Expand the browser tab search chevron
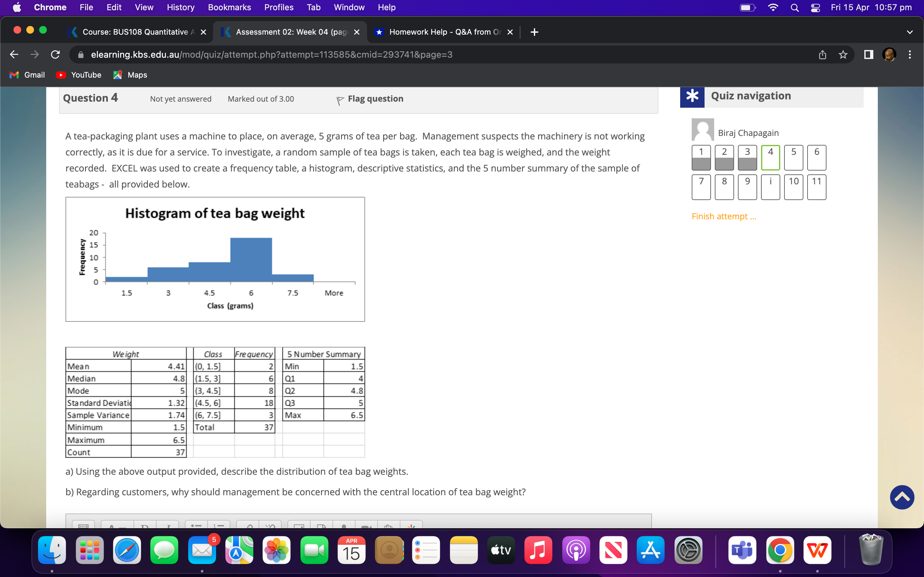The height and width of the screenshot is (577, 924). 909,32
